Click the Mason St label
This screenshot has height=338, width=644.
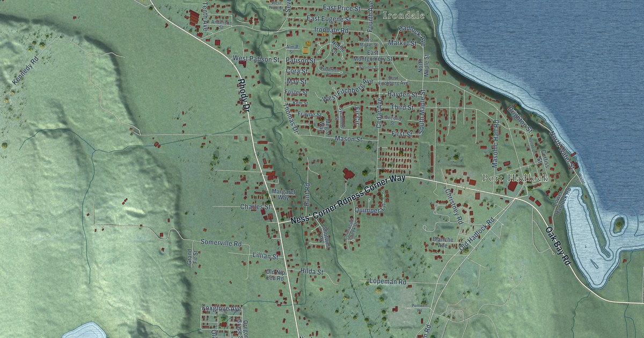pos(349,139)
